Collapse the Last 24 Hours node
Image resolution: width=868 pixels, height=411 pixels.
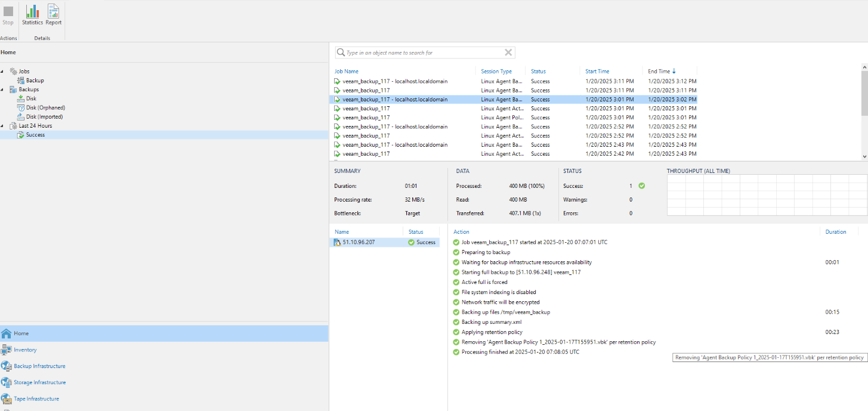coord(3,126)
